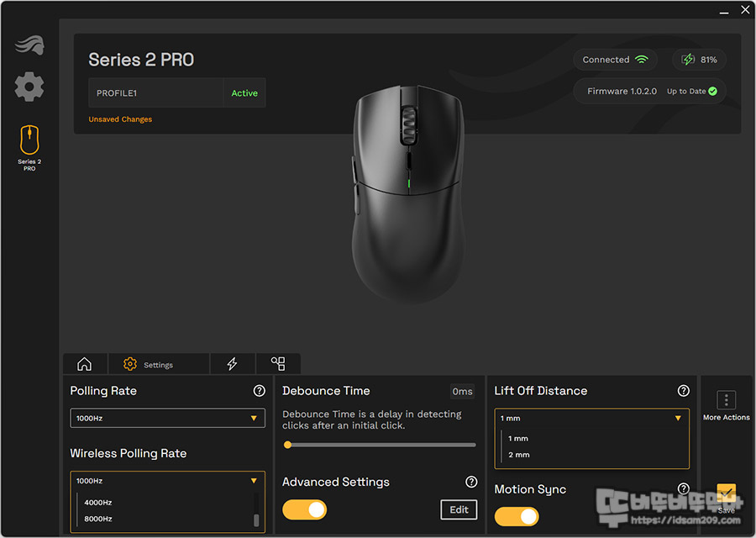Open the Polling Rate 1000Hz dropdown
This screenshot has height=538, width=756.
tap(167, 419)
